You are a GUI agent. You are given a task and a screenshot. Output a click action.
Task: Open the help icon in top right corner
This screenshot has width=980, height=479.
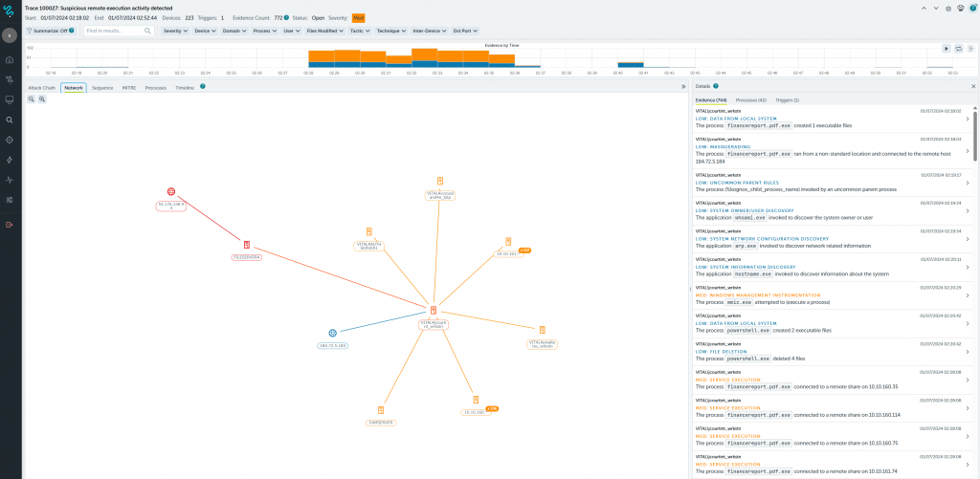pos(972,7)
